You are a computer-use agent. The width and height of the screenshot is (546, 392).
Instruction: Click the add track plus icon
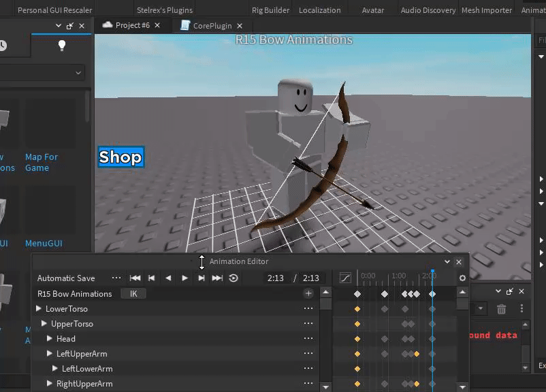point(308,293)
